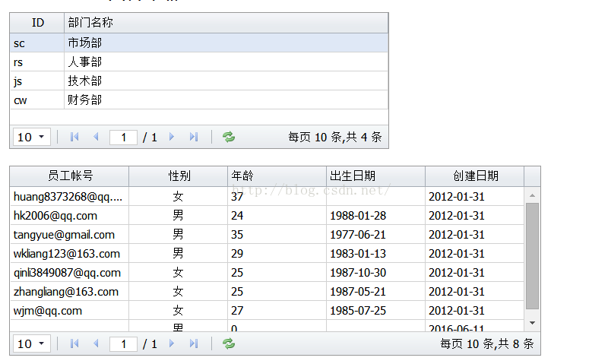The height and width of the screenshot is (364, 608).
Task: Go to last page in department grid pager
Action: pyautogui.click(x=194, y=137)
